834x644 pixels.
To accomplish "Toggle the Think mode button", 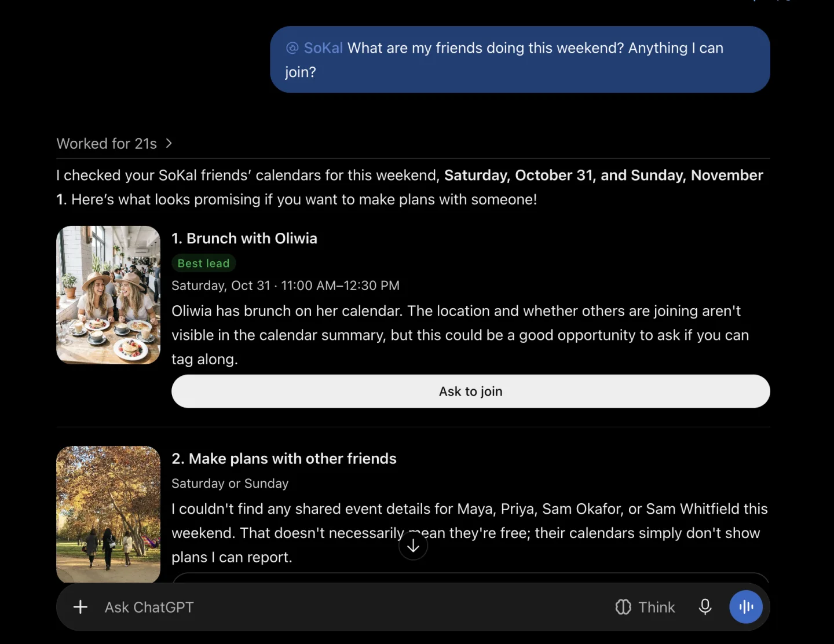I will tap(645, 607).
